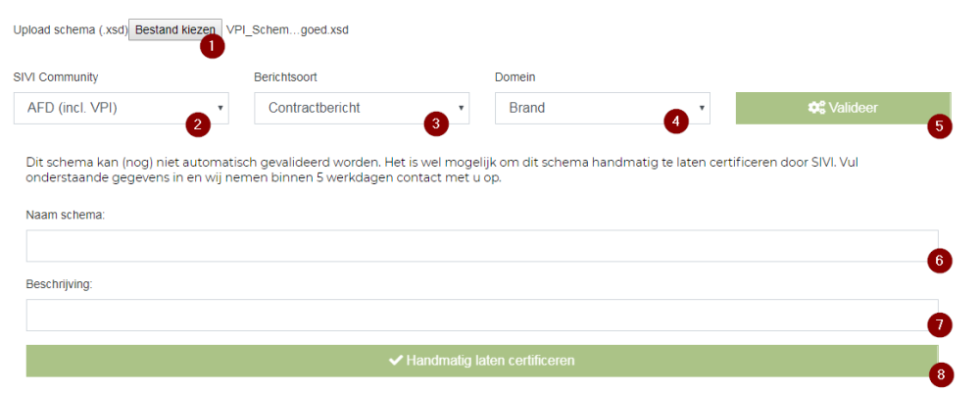Click the red number 7 marker

pyautogui.click(x=939, y=324)
